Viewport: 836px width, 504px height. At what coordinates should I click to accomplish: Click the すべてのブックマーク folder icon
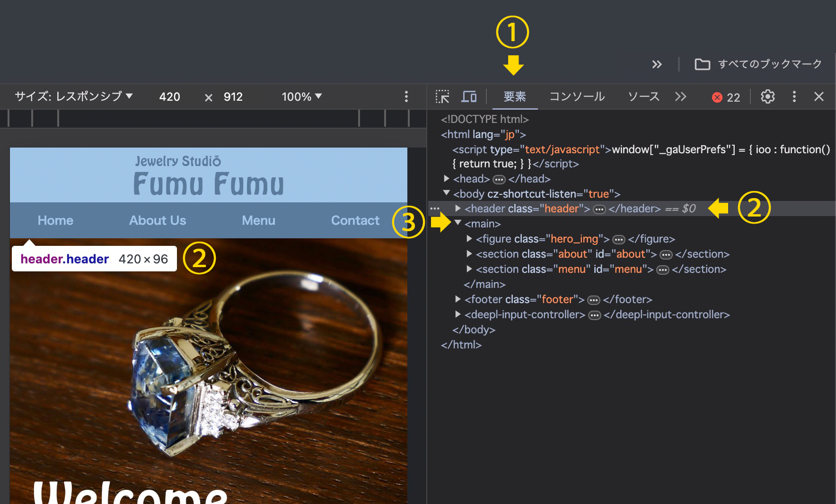point(702,64)
